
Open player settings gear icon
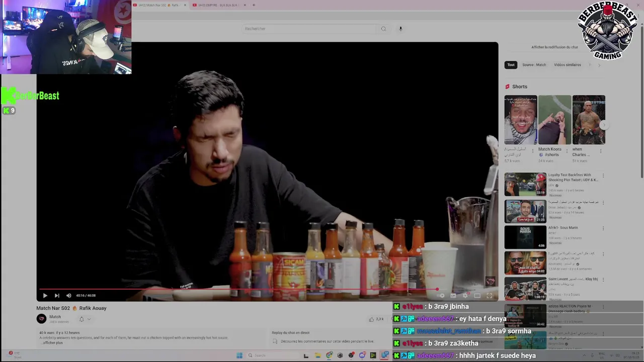465,296
